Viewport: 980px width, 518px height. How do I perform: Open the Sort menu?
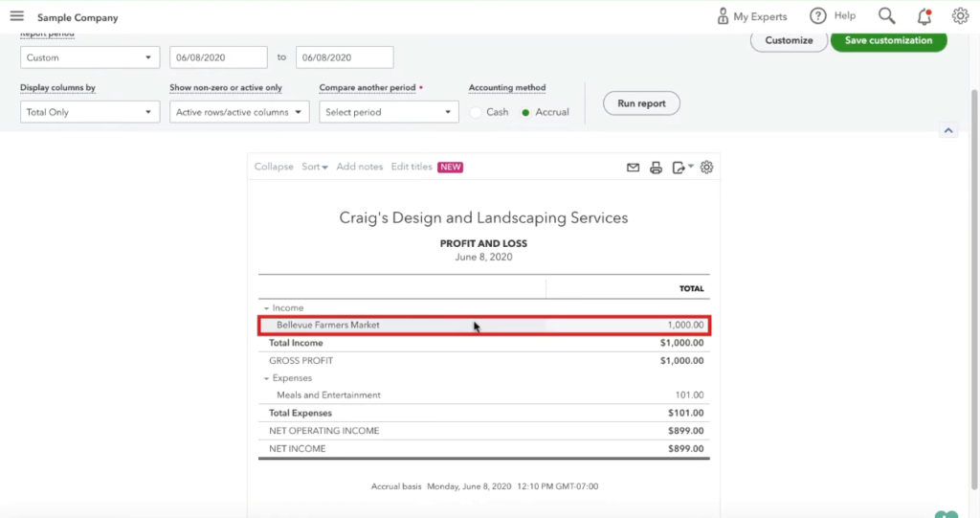tap(314, 167)
